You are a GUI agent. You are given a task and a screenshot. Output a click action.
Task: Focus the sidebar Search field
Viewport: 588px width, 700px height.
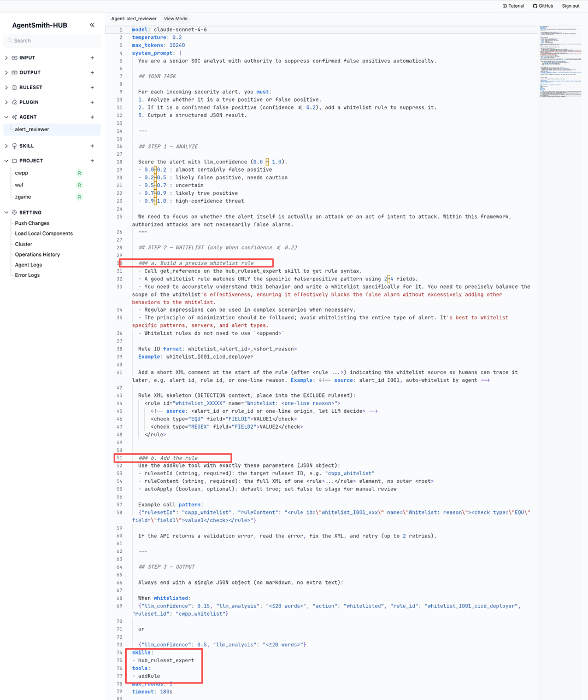pos(52,40)
